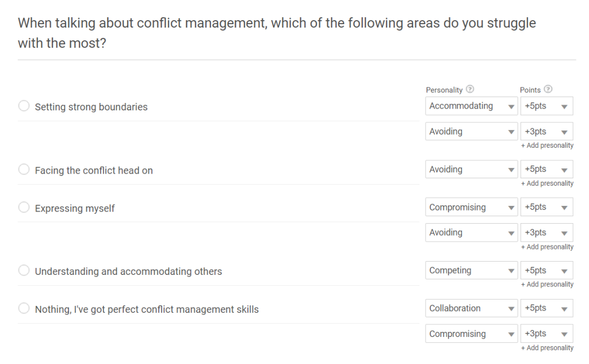Add personality to 'Facing the conflict' answer
Viewport: 589px width, 364px height.
tap(547, 184)
